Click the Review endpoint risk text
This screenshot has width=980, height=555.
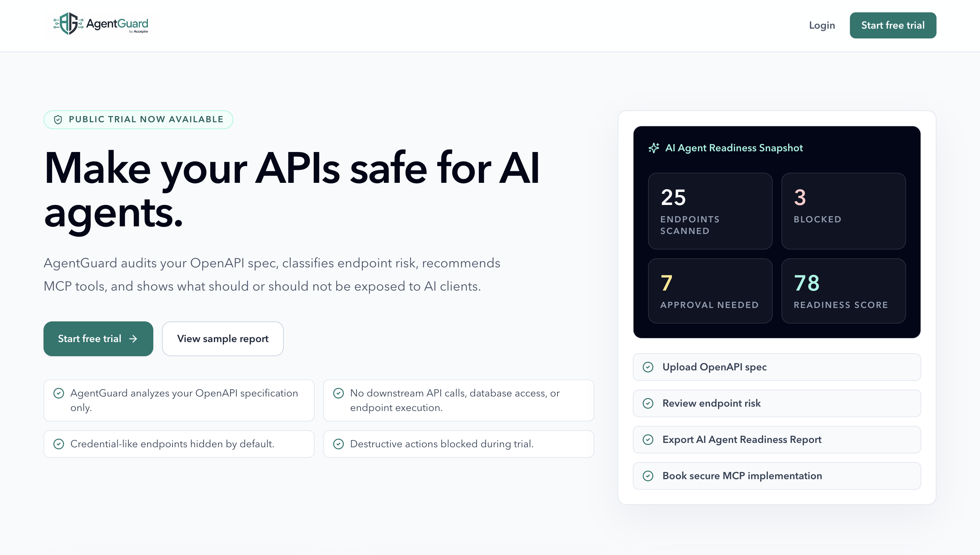click(711, 403)
